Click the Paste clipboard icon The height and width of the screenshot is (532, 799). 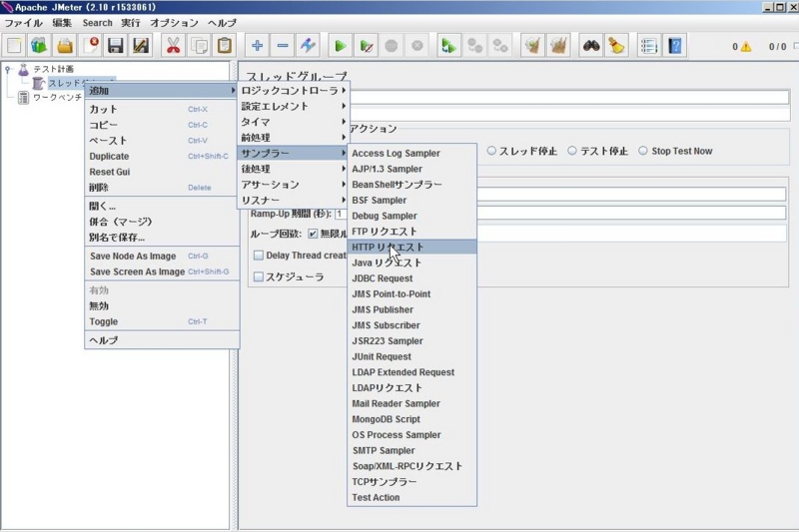[224, 46]
